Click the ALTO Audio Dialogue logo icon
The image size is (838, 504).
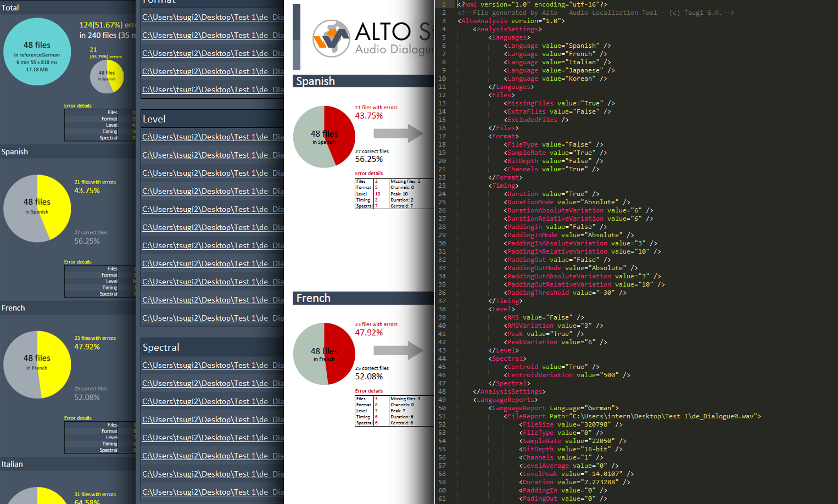pos(331,38)
